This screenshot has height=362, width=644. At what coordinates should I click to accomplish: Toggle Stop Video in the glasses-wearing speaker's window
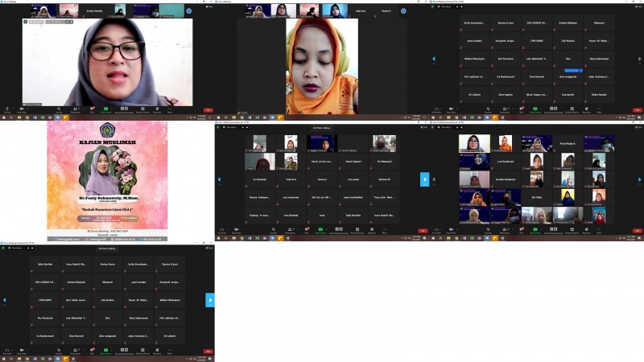pyautogui.click(x=23, y=108)
